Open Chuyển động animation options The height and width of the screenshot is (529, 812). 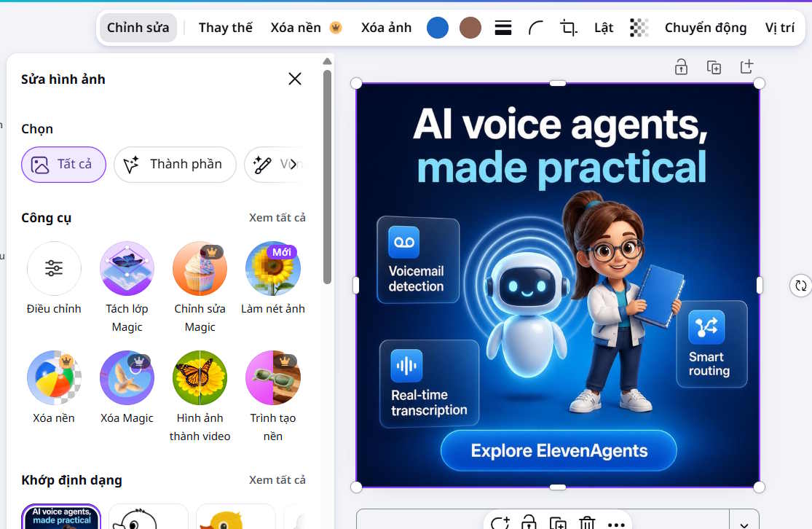coord(706,28)
